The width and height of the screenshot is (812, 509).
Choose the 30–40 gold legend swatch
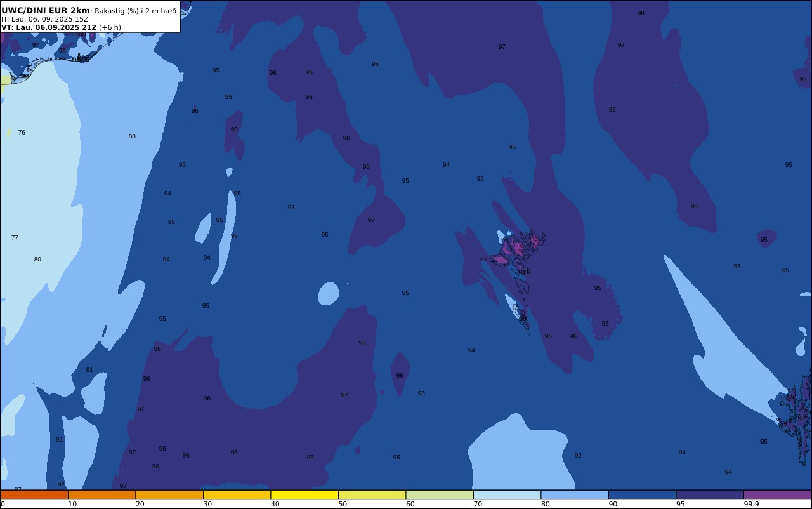click(237, 494)
